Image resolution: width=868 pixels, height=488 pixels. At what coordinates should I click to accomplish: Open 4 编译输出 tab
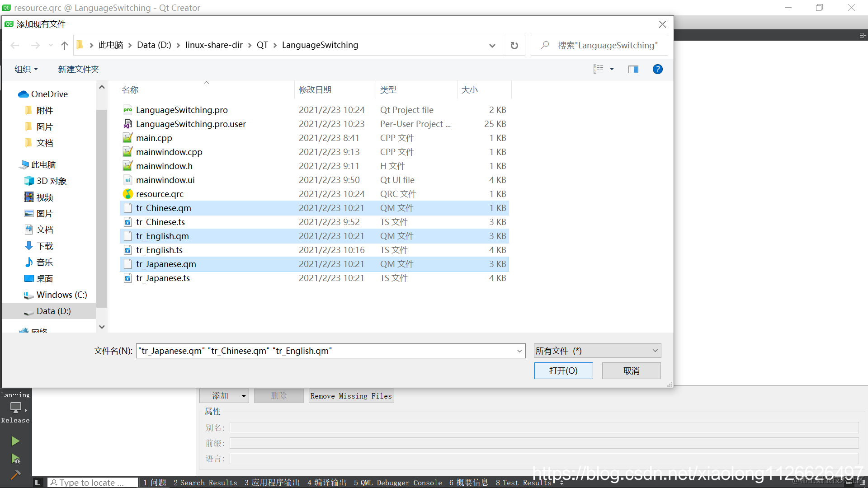point(327,483)
